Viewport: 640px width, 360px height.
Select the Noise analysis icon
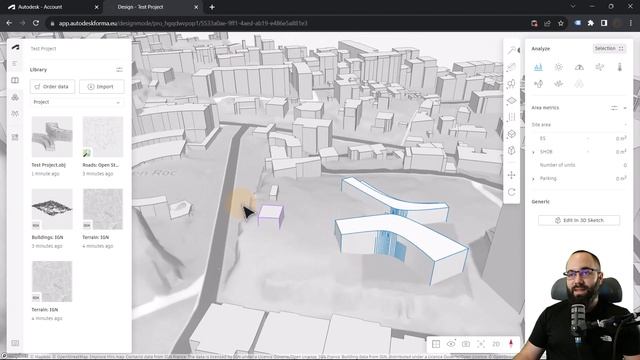tap(538, 84)
